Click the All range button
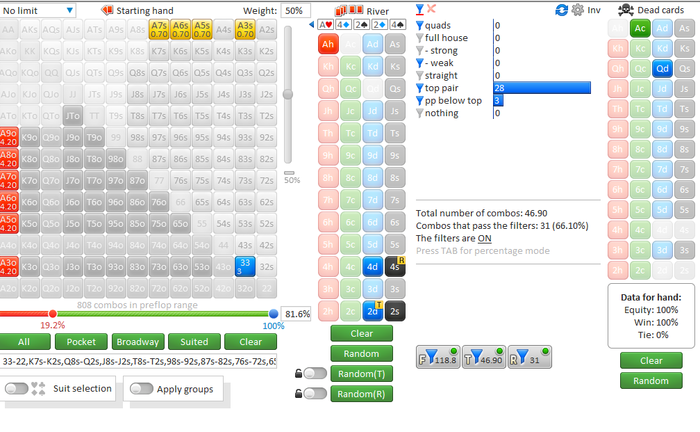The image size is (700, 432). pos(25,342)
